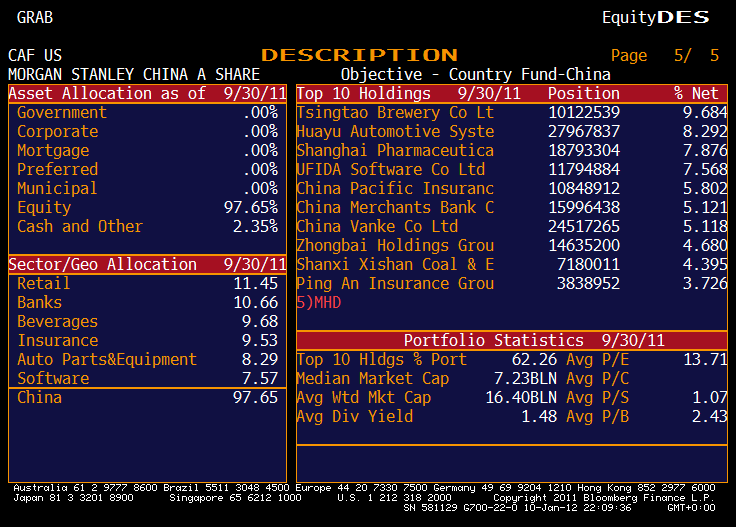
Task: Click the Portfolio Statistics header bar
Action: tap(511, 341)
